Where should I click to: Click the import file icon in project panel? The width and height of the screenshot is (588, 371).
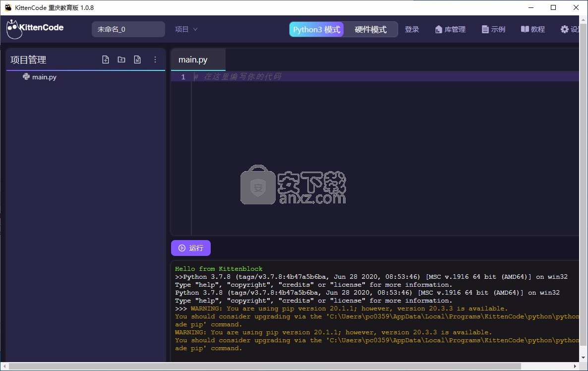click(137, 60)
